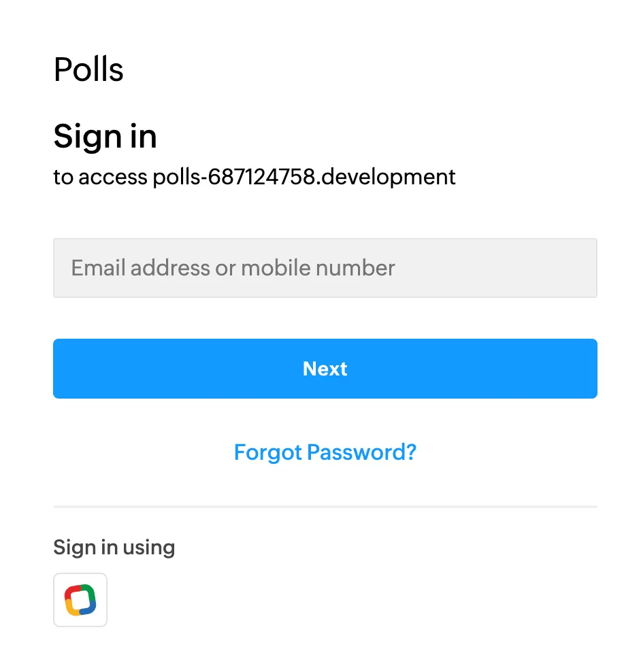Viewport: 639px width, 672px height.
Task: Open the Forgot Password? link
Action: 325,452
